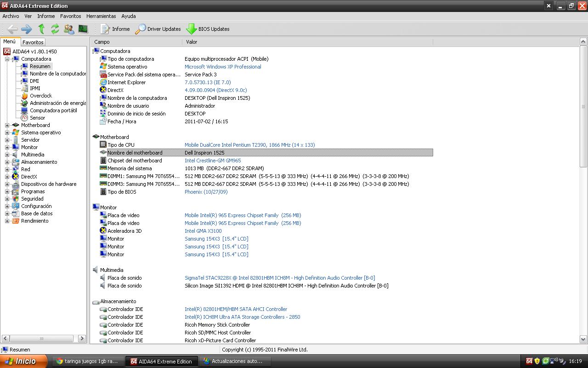Open the Phoenix (10/27/09) BIOS link
Viewport: 588px width, 368px height.
tap(206, 192)
